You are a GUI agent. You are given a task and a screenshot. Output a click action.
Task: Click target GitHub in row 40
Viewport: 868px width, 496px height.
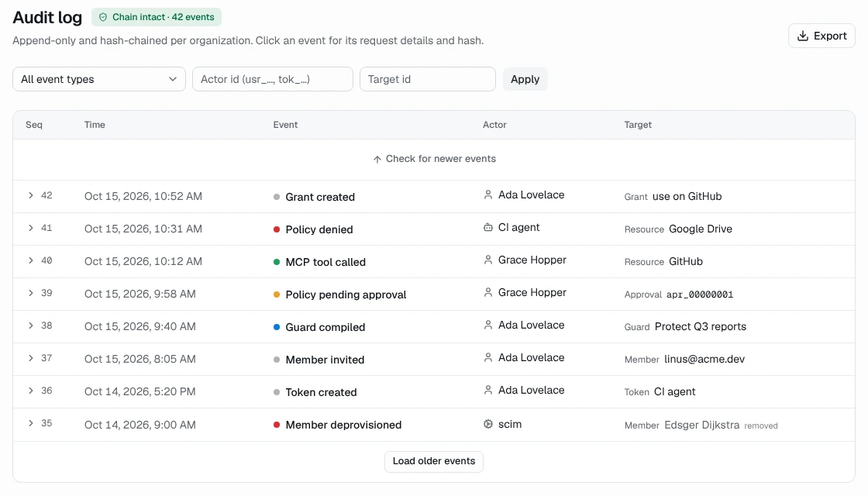(x=686, y=262)
